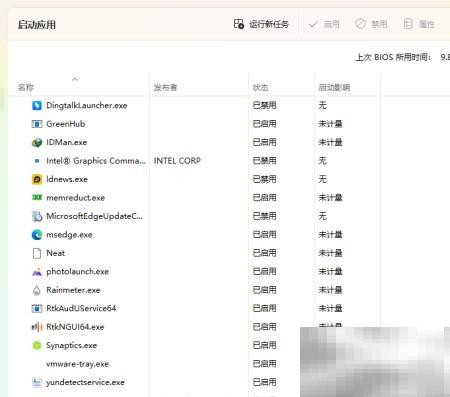Viewport: 450px width, 397px height.
Task: Click the 启动应用 page title
Action: click(37, 25)
